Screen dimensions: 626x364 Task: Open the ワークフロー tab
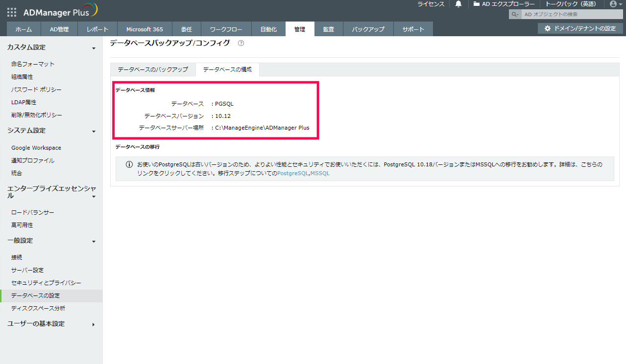[x=226, y=29]
